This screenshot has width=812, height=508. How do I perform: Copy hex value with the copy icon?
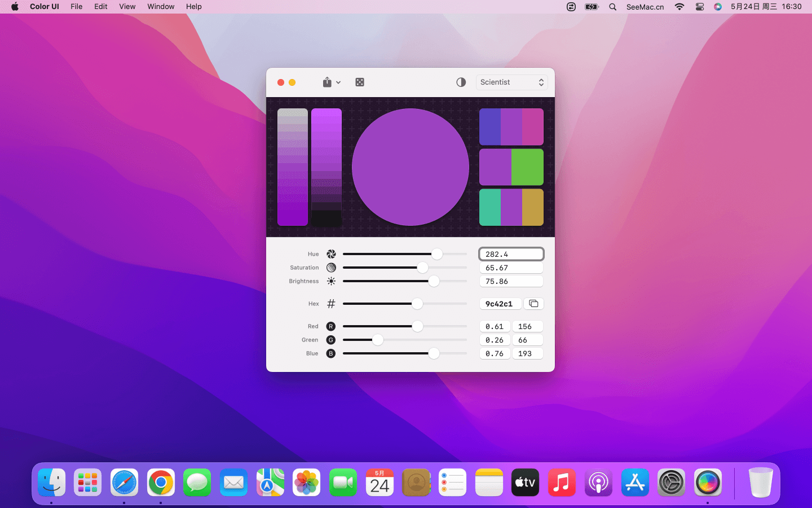click(x=533, y=304)
